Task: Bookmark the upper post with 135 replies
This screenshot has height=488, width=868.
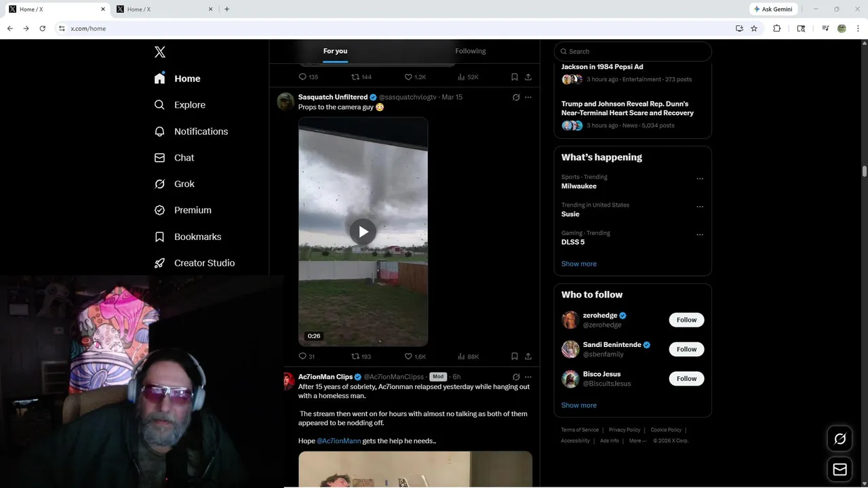Action: (515, 77)
